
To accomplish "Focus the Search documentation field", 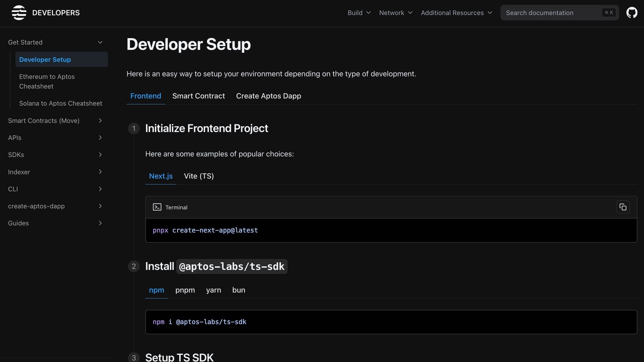I will [559, 13].
